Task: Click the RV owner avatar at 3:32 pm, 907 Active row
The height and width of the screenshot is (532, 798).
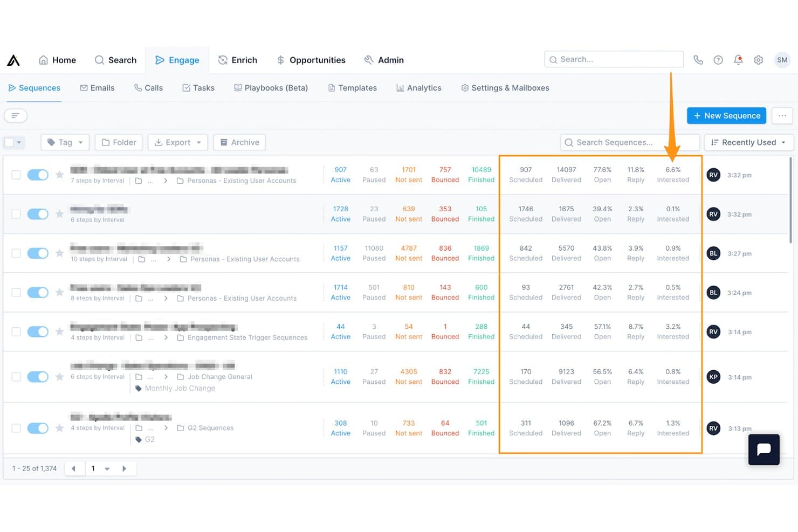Action: click(x=713, y=175)
